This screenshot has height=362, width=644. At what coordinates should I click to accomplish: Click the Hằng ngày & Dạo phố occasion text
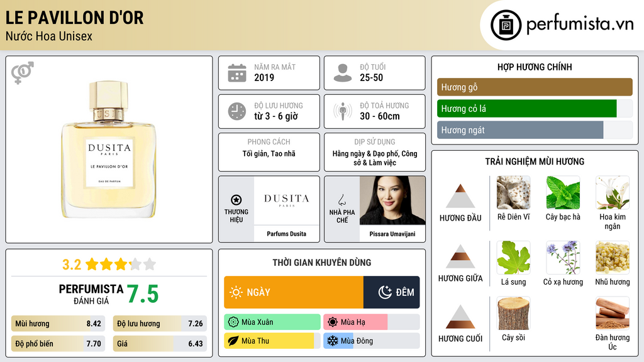click(375, 158)
